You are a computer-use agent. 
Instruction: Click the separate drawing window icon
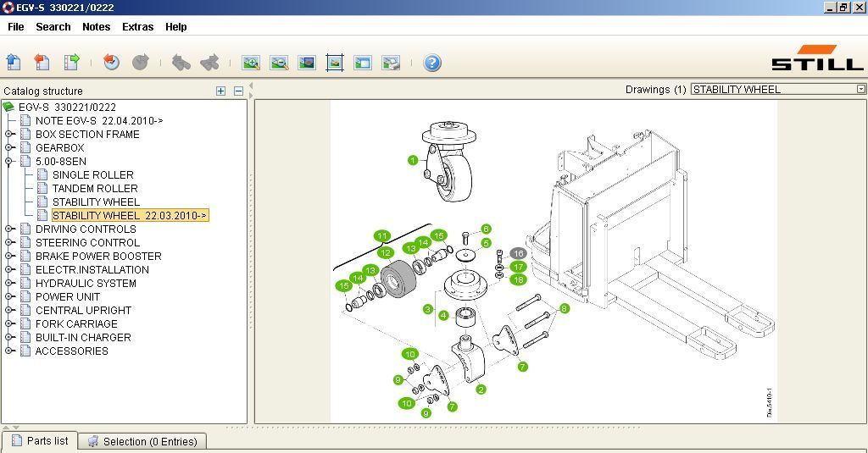363,63
